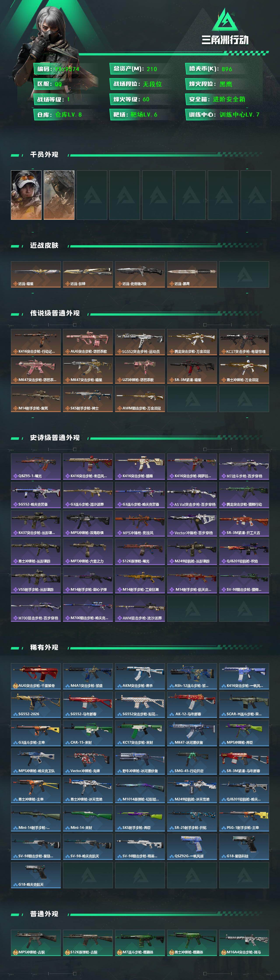This screenshot has height=980, width=280.
Task: Click the operator portrait with goggles and cap
Action: 26,195
